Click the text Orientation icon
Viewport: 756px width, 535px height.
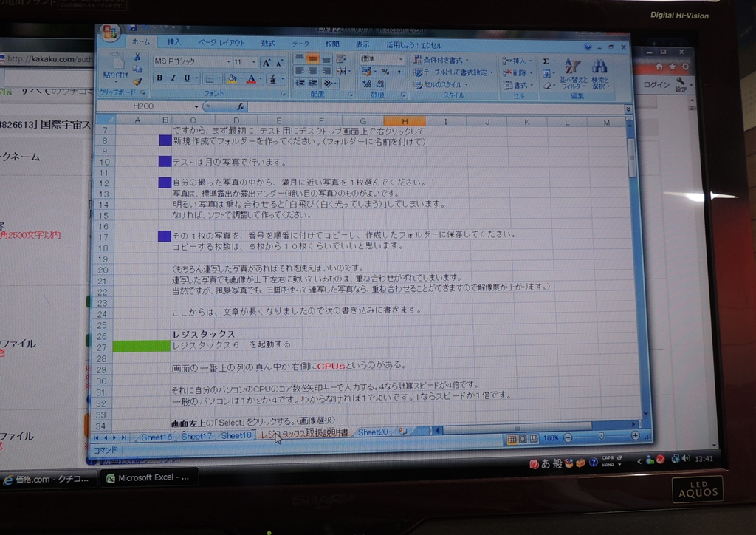tap(328, 84)
